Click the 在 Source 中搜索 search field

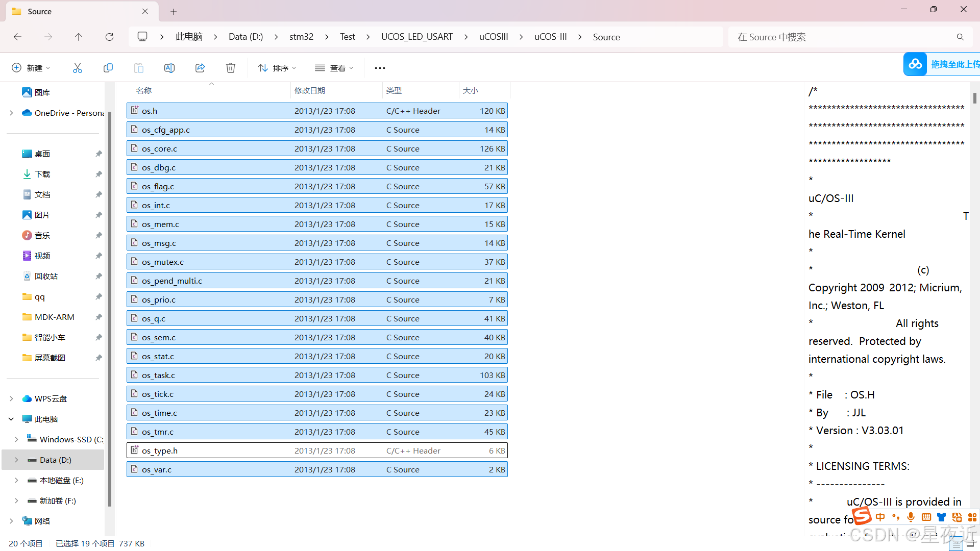pos(842,37)
